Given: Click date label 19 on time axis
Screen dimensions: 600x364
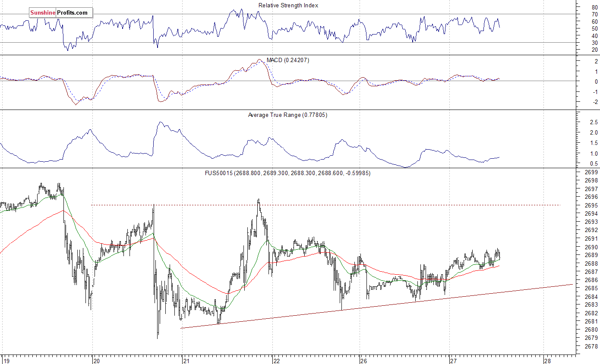Looking at the screenshot, I should click(x=6, y=361).
